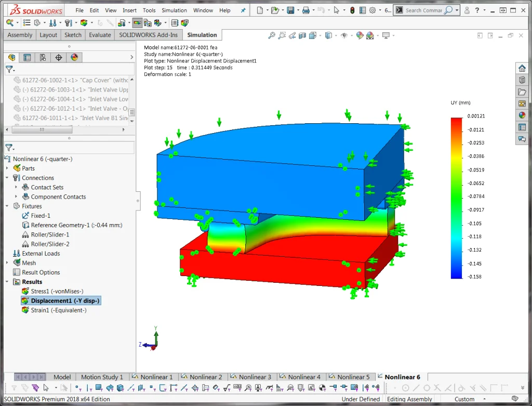Expand the Parts tree node
Viewport: 532px width, 406px height.
coord(7,168)
